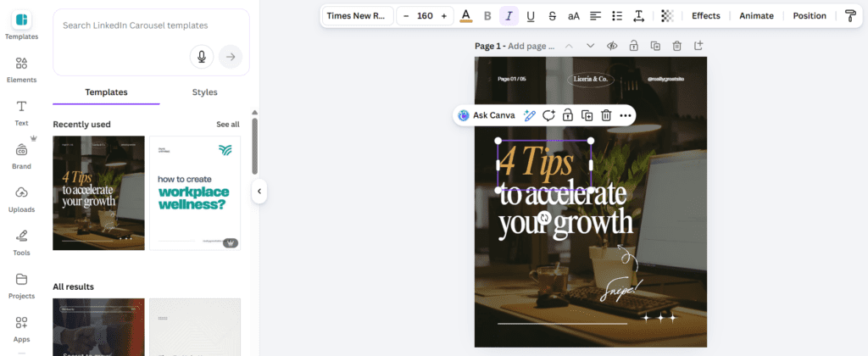Open more options in floating toolbar
Screen dimensions: 868x356
(x=626, y=115)
